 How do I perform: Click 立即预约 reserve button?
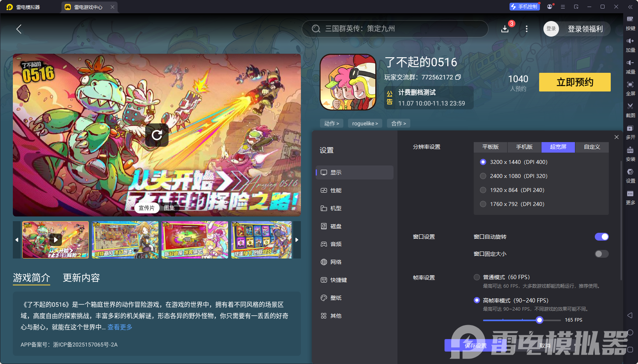point(575,82)
